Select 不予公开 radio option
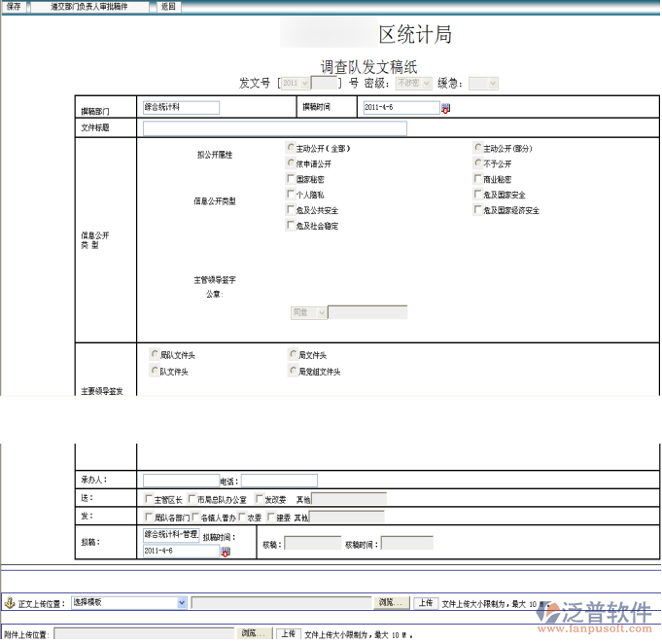Image resolution: width=662 pixels, height=644 pixels. [x=478, y=162]
